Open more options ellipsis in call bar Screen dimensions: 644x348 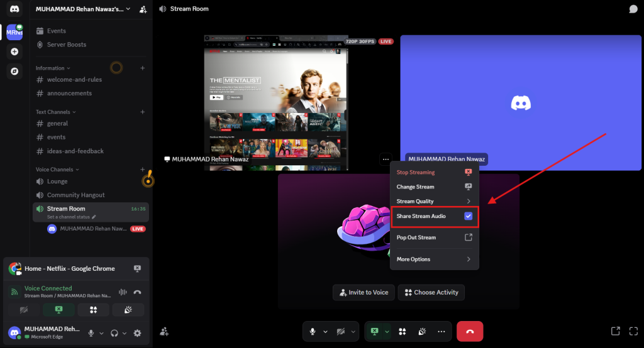point(441,332)
